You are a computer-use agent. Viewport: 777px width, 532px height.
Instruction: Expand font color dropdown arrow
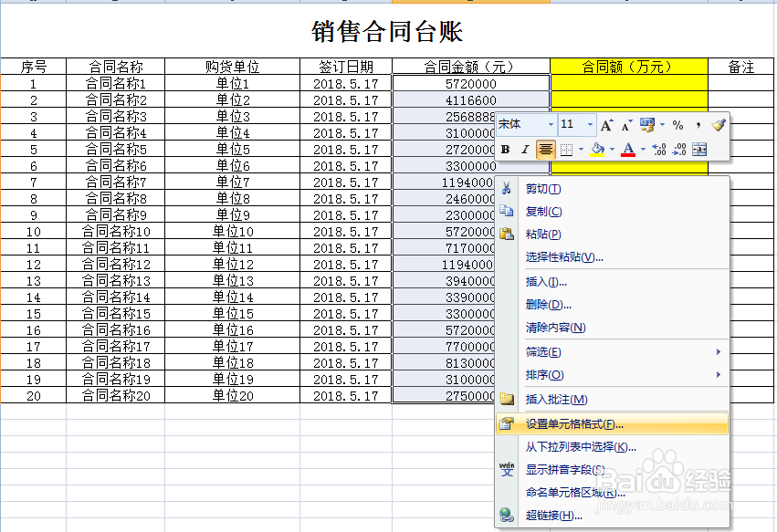(x=643, y=150)
